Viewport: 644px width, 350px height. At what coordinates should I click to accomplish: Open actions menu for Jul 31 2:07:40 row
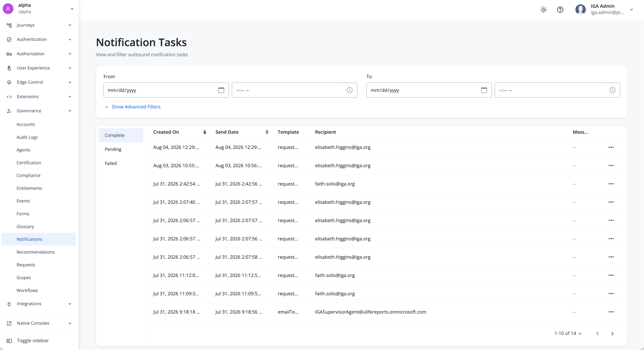click(611, 202)
